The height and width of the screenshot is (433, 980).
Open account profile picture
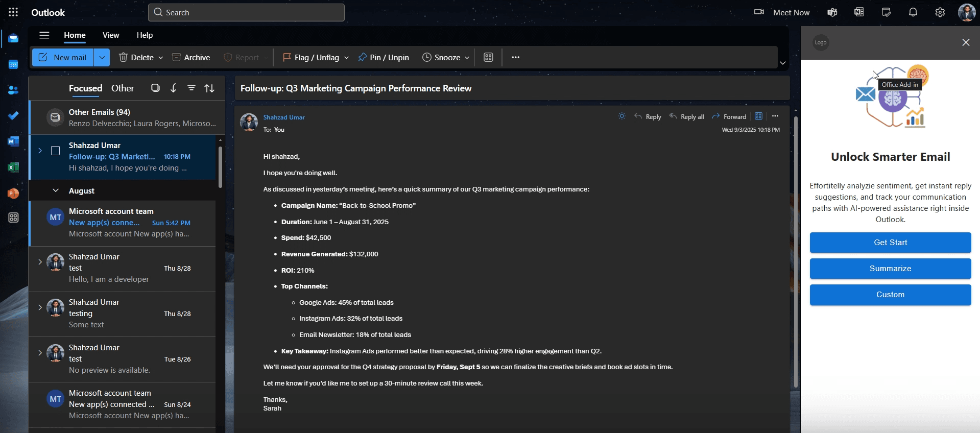pyautogui.click(x=967, y=12)
